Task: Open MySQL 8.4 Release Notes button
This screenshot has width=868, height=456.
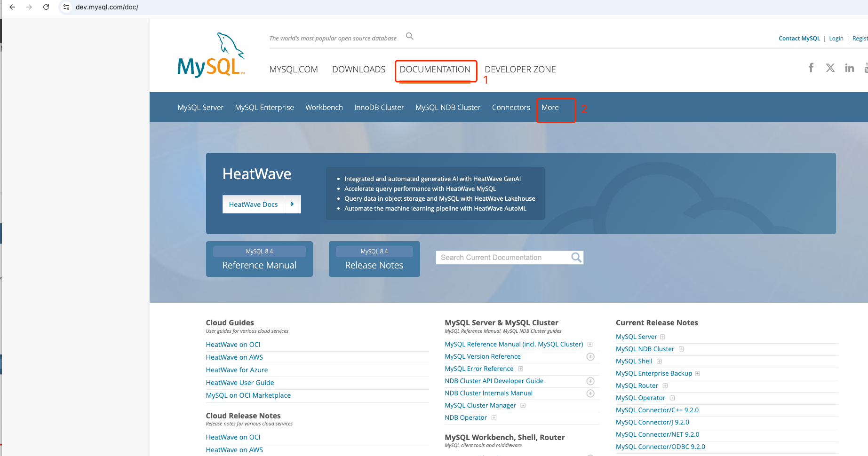Action: tap(374, 259)
